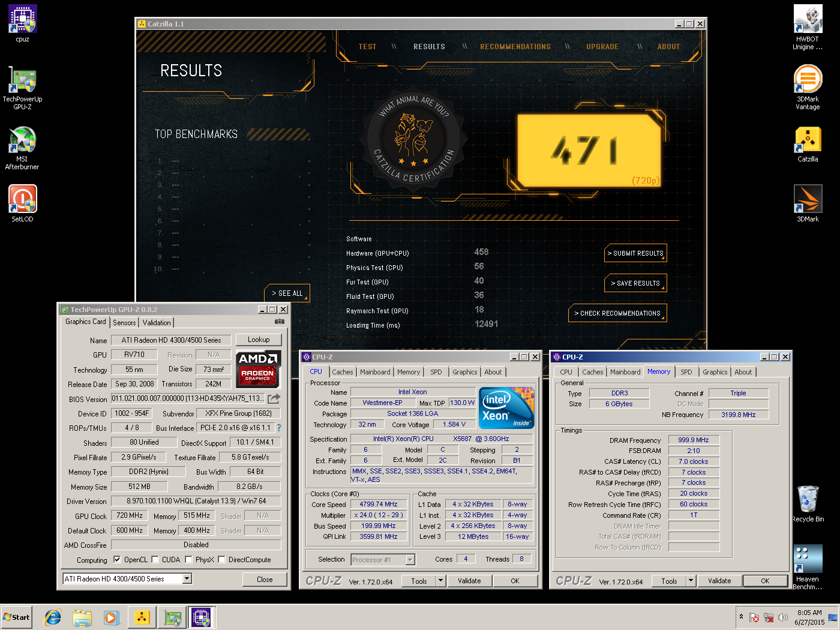Switch to GPU-Z via taskbar button
Image resolution: width=840 pixels, height=630 pixels.
[172, 617]
